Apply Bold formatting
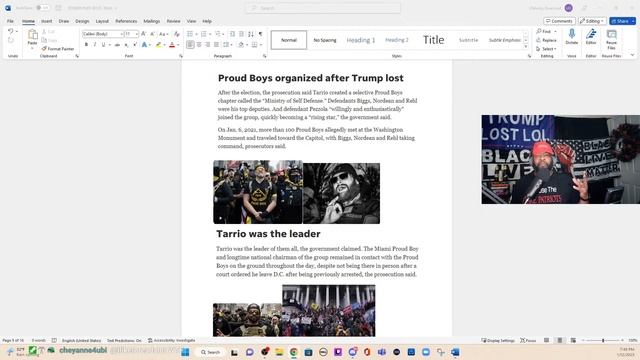The image size is (640, 360). [x=86, y=44]
